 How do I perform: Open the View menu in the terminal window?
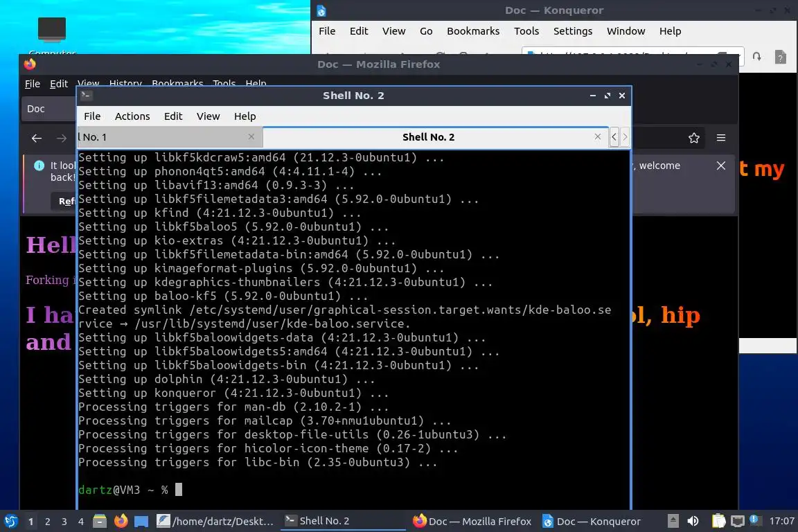(208, 116)
